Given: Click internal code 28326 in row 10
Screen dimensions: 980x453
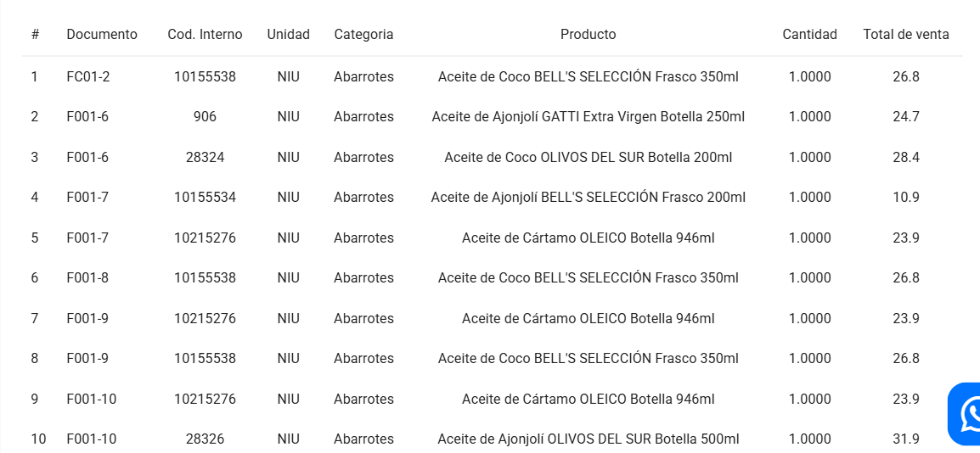Looking at the screenshot, I should pyautogui.click(x=205, y=439).
